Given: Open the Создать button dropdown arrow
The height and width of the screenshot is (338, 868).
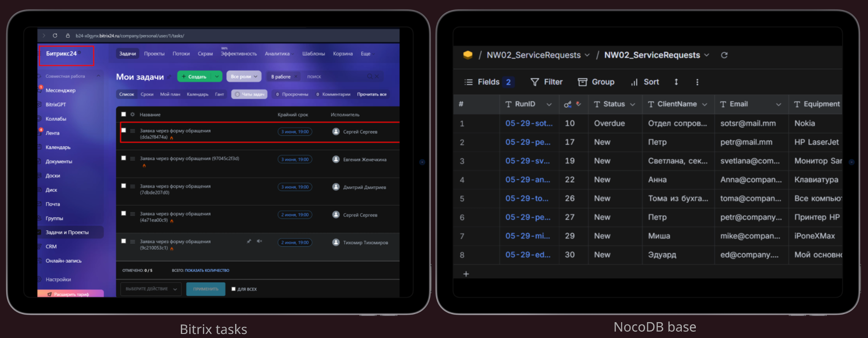Looking at the screenshot, I should 217,76.
